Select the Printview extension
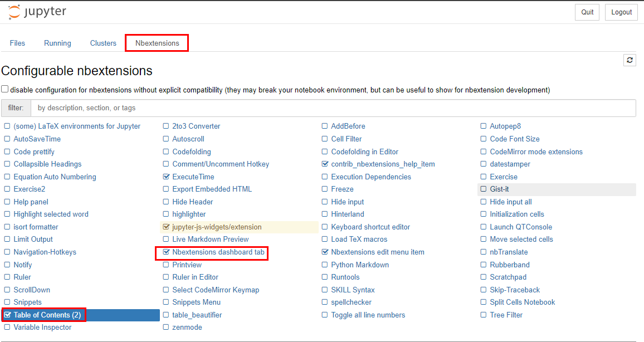This screenshot has height=342, width=644. (187, 265)
